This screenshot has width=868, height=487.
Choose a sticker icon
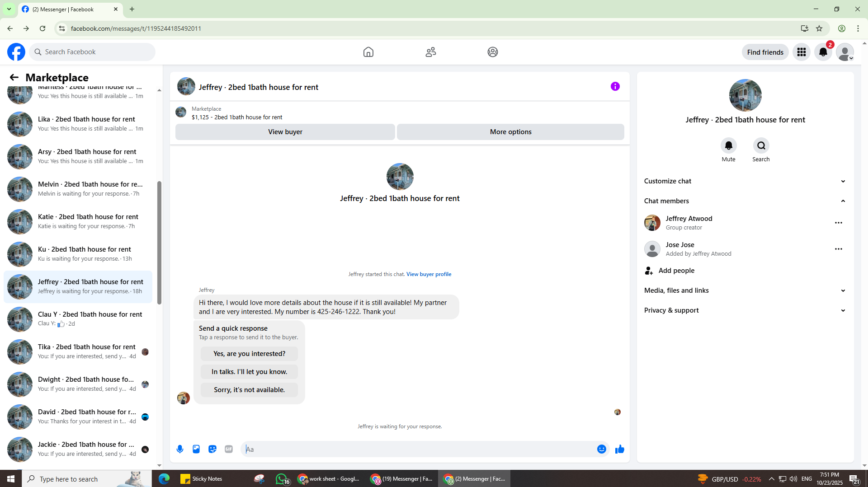[212, 449]
